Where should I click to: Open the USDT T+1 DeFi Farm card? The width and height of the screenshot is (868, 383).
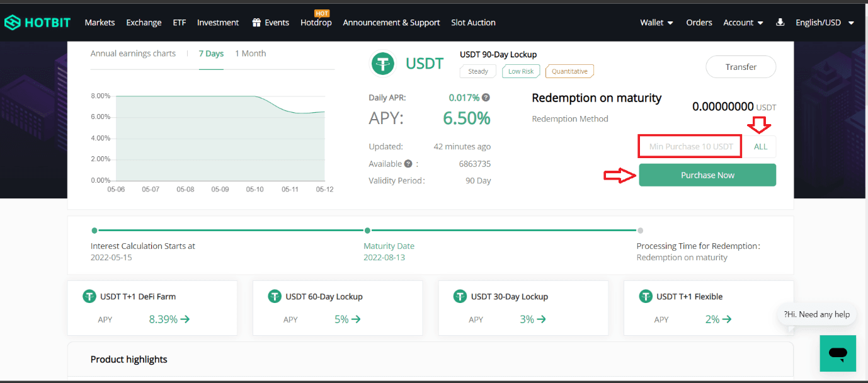[x=152, y=308]
